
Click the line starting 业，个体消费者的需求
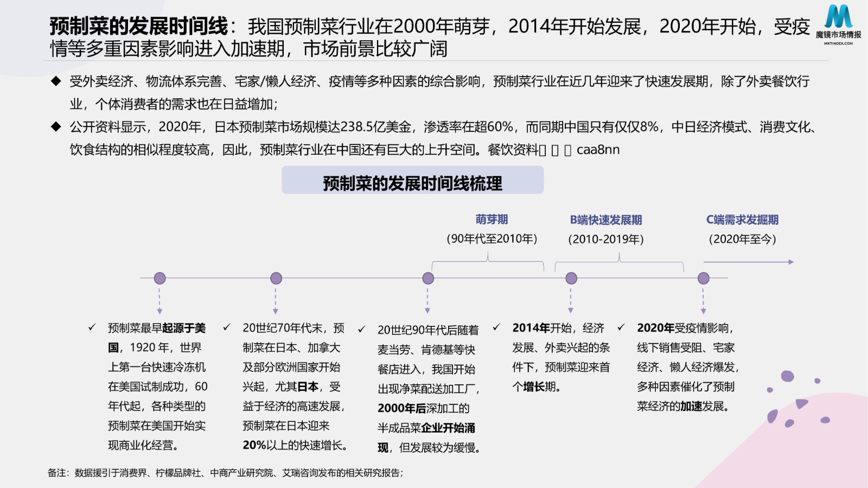tap(174, 104)
